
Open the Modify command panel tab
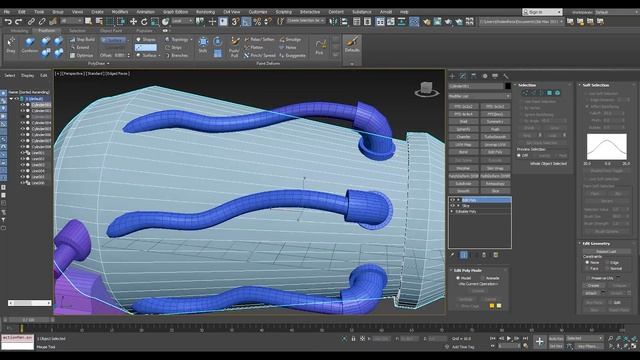coord(462,76)
